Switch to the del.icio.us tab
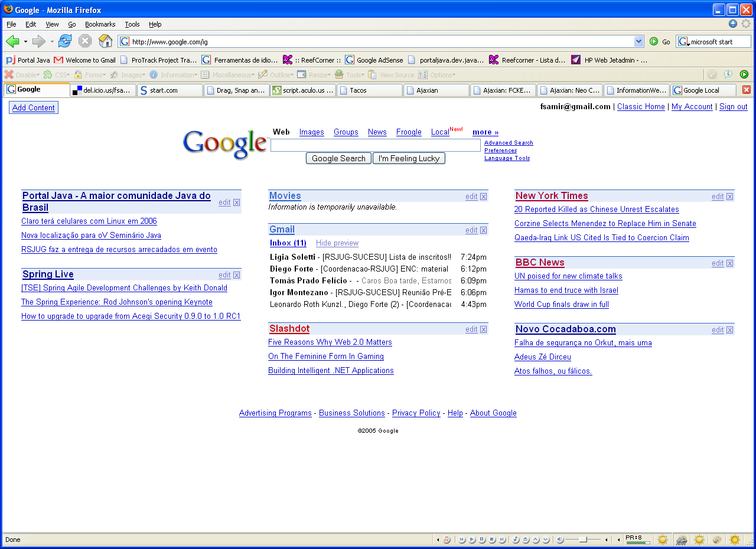The image size is (756, 549). click(103, 90)
